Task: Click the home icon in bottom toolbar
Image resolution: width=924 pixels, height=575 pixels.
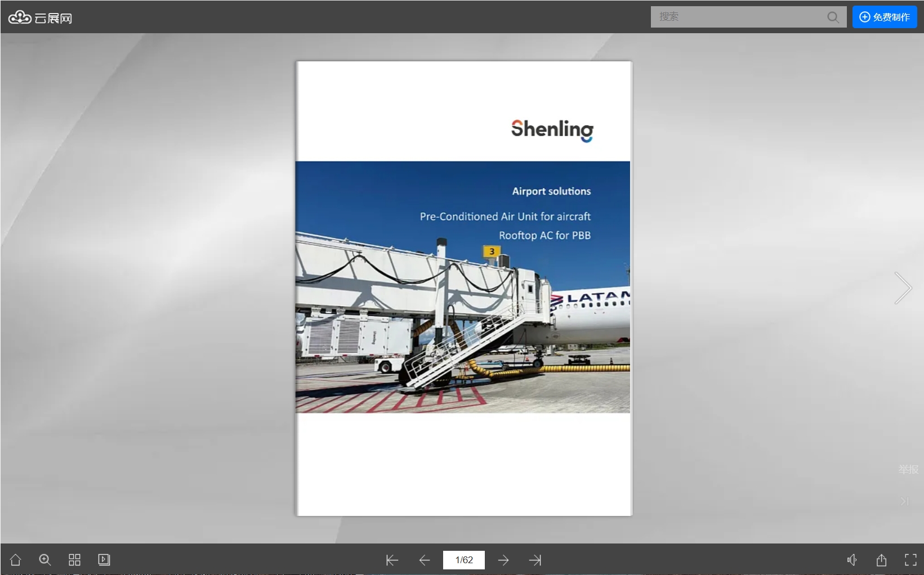Action: 16,560
